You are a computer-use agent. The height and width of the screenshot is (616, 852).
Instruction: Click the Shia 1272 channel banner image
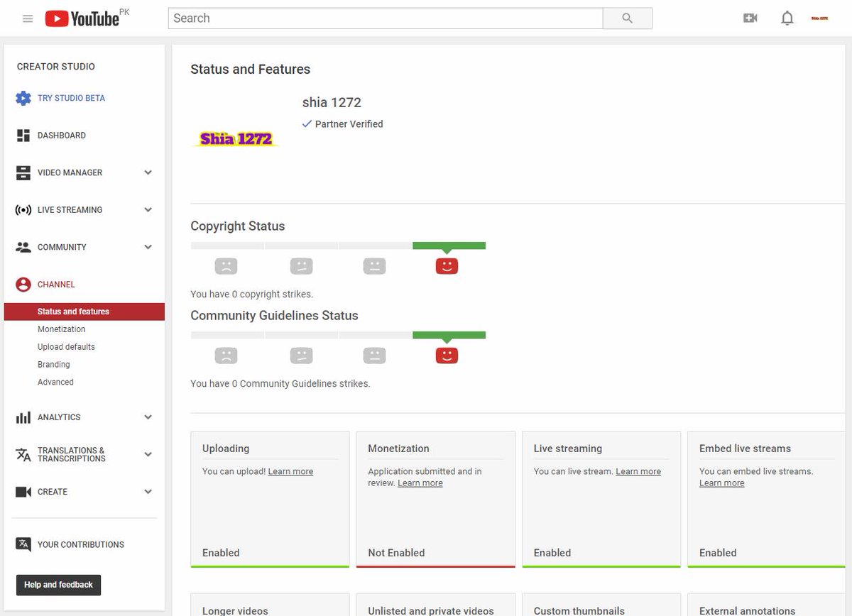click(x=236, y=139)
